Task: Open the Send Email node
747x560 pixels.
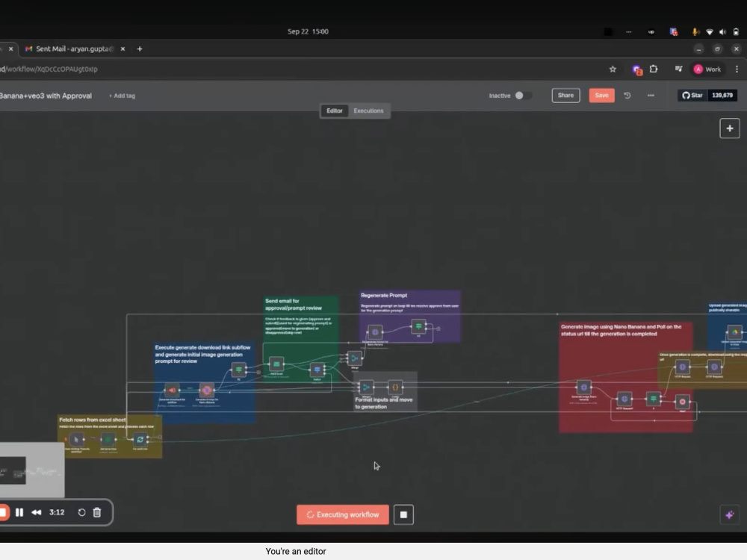Action: [x=276, y=364]
